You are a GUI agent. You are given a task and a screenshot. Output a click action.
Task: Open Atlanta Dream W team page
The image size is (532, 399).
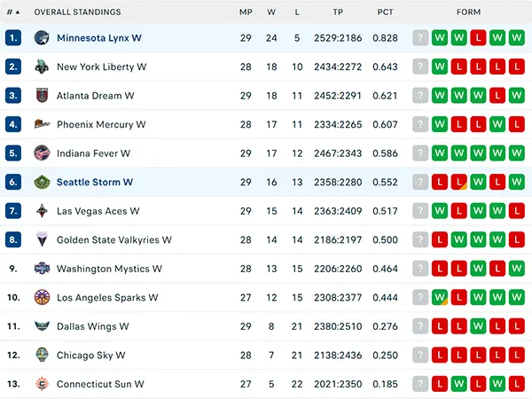click(x=96, y=96)
